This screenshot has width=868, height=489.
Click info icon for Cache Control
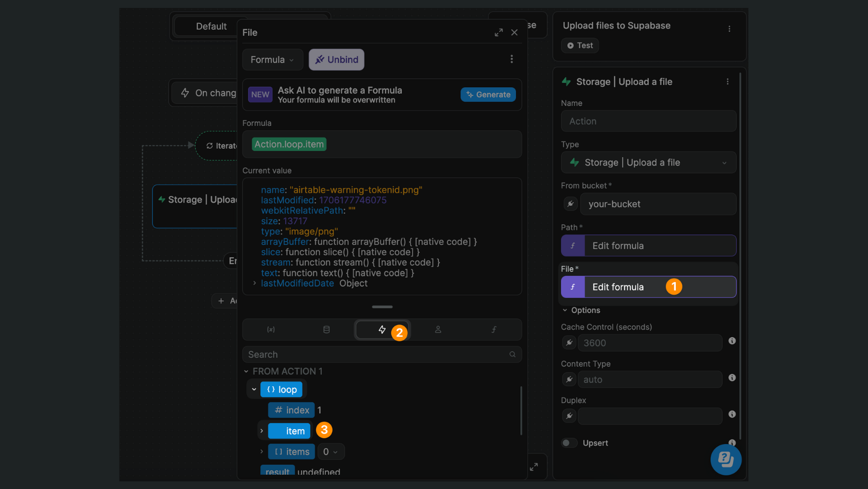coord(732,341)
